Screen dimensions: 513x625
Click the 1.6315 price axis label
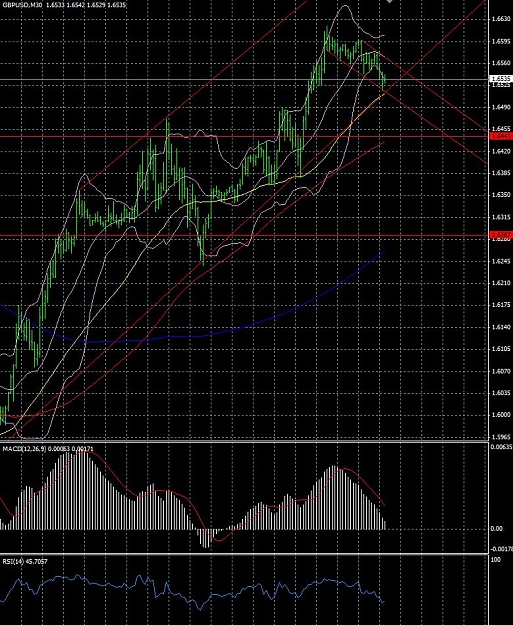[501, 217]
